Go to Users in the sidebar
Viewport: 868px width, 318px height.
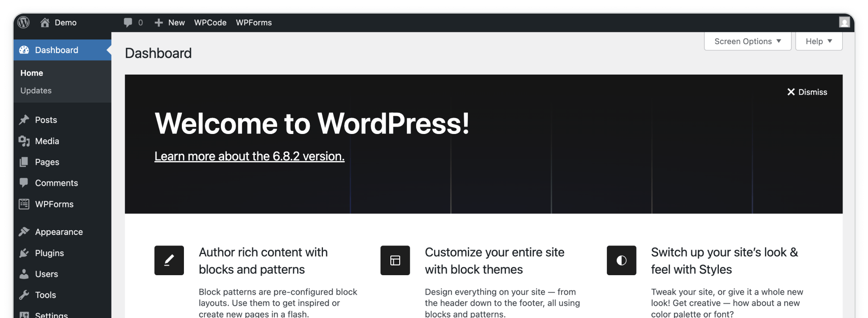click(47, 274)
